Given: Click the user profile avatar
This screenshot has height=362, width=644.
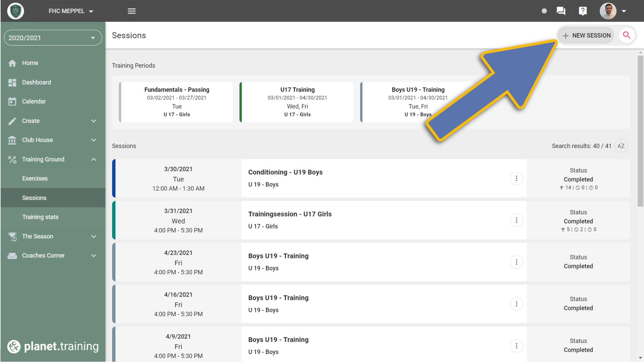Looking at the screenshot, I should tap(608, 11).
